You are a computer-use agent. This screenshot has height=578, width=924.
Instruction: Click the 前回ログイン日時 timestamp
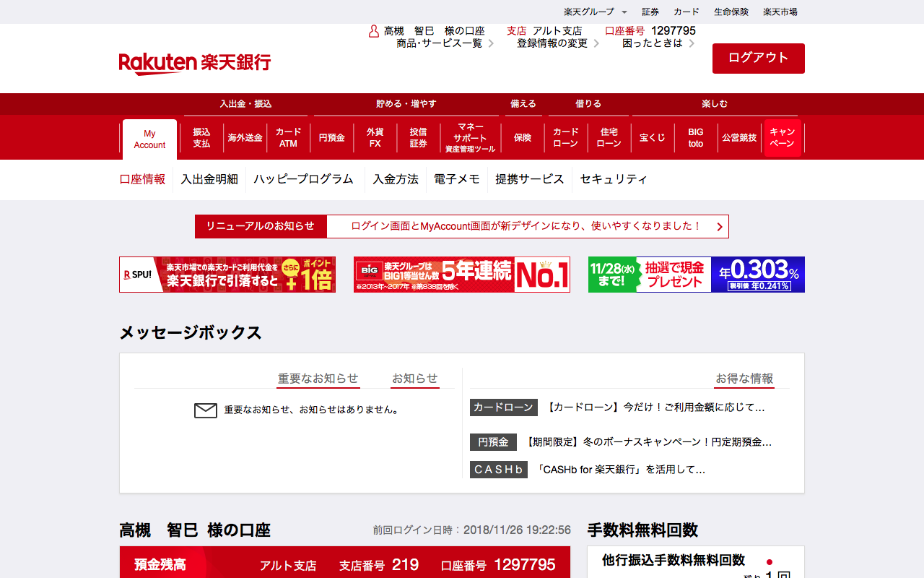tap(472, 530)
